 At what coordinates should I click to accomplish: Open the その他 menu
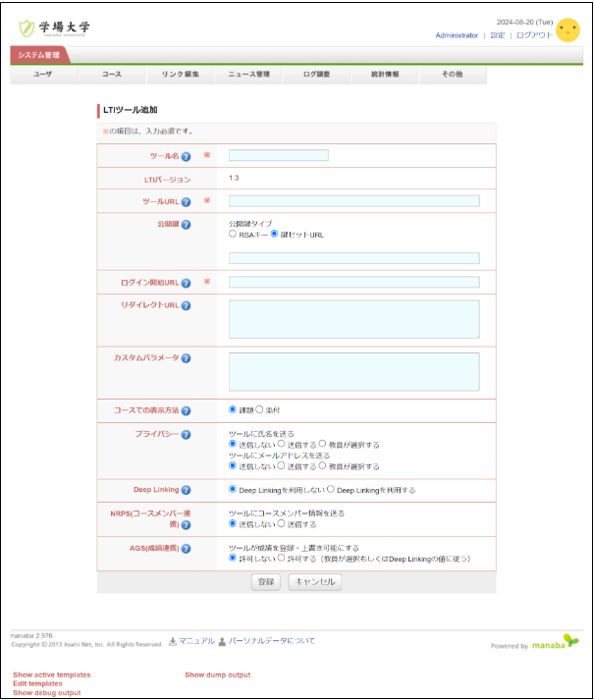[453, 74]
